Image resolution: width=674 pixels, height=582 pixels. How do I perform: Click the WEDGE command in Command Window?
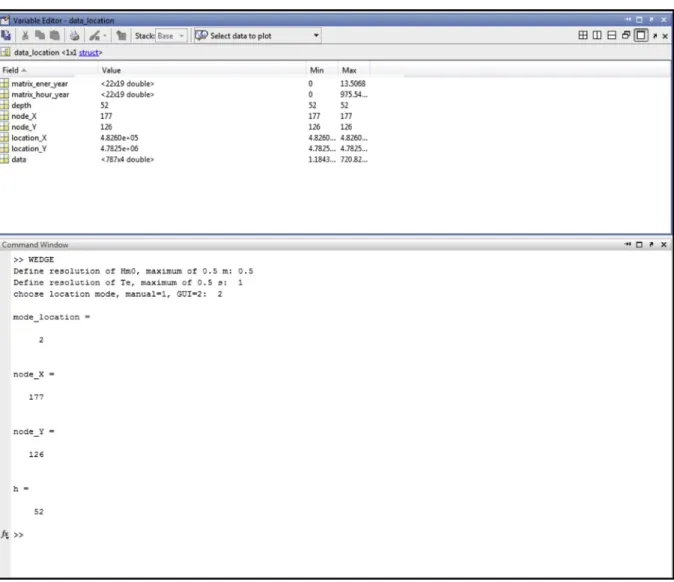41,260
